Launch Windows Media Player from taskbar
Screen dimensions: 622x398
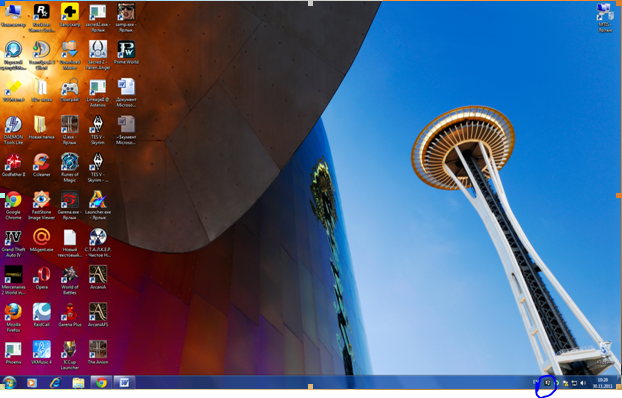click(32, 383)
